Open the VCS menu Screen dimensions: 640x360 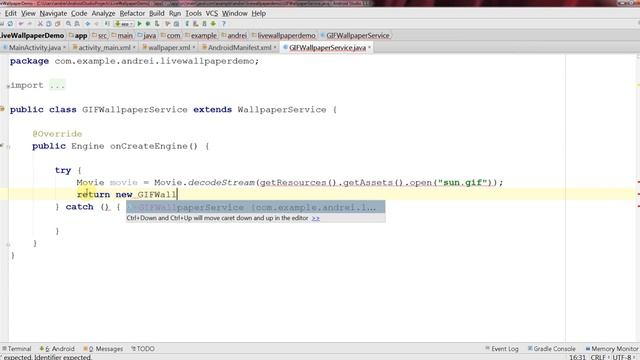click(x=211, y=13)
